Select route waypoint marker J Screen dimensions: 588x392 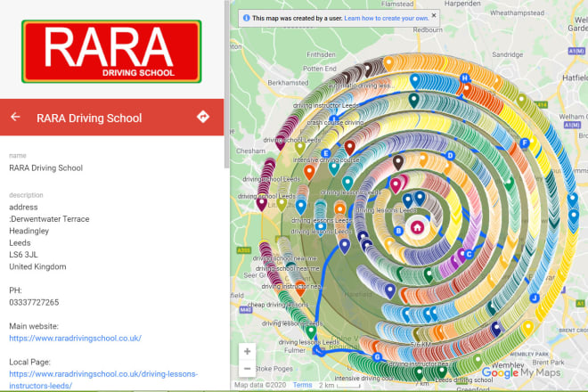click(535, 298)
